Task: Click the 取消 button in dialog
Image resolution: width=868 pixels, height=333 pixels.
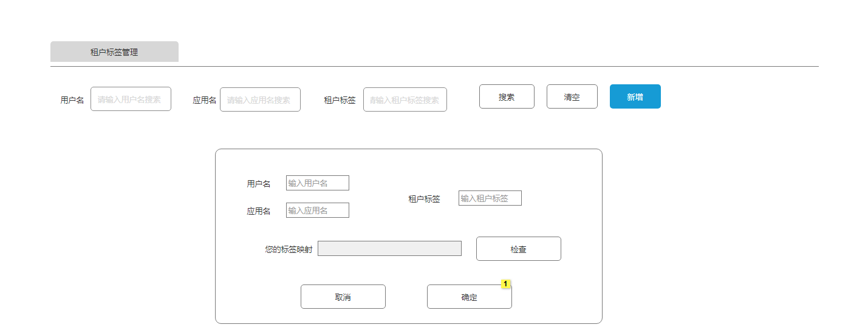Action: [x=343, y=297]
